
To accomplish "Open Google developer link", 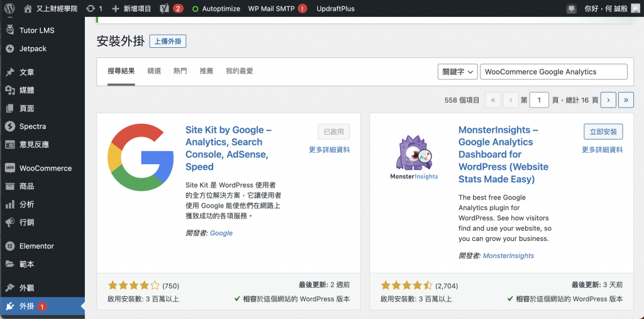I will [x=221, y=233].
